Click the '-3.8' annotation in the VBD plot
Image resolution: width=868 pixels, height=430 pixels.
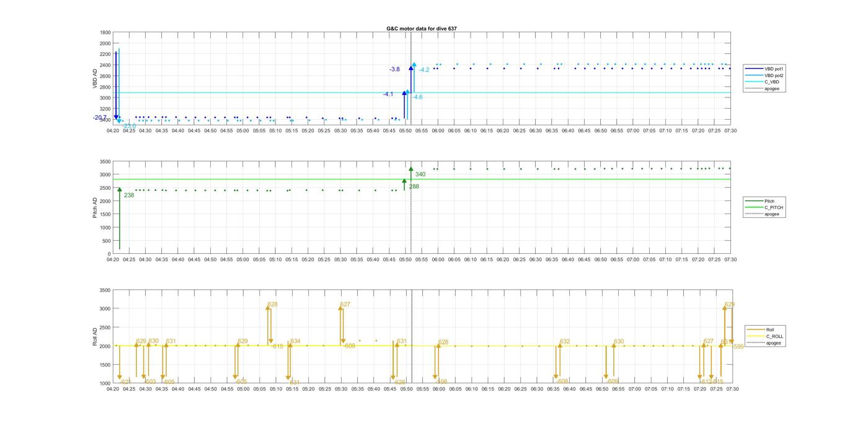pyautogui.click(x=394, y=69)
